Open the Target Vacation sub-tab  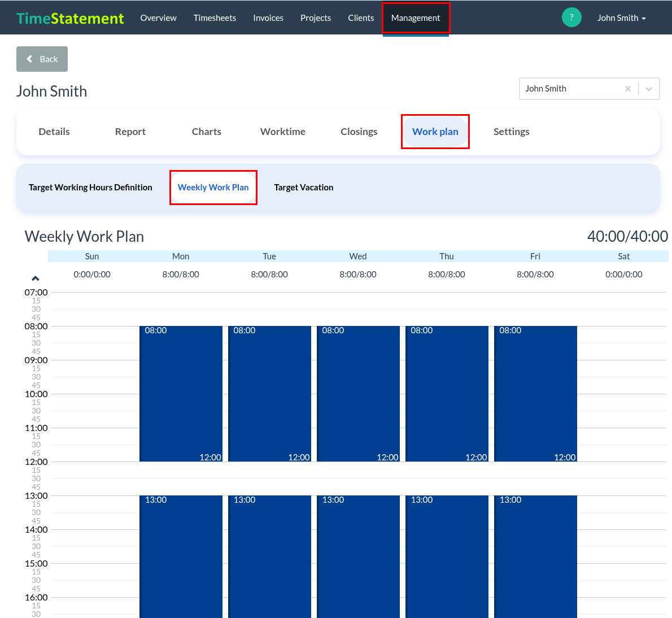(x=303, y=188)
